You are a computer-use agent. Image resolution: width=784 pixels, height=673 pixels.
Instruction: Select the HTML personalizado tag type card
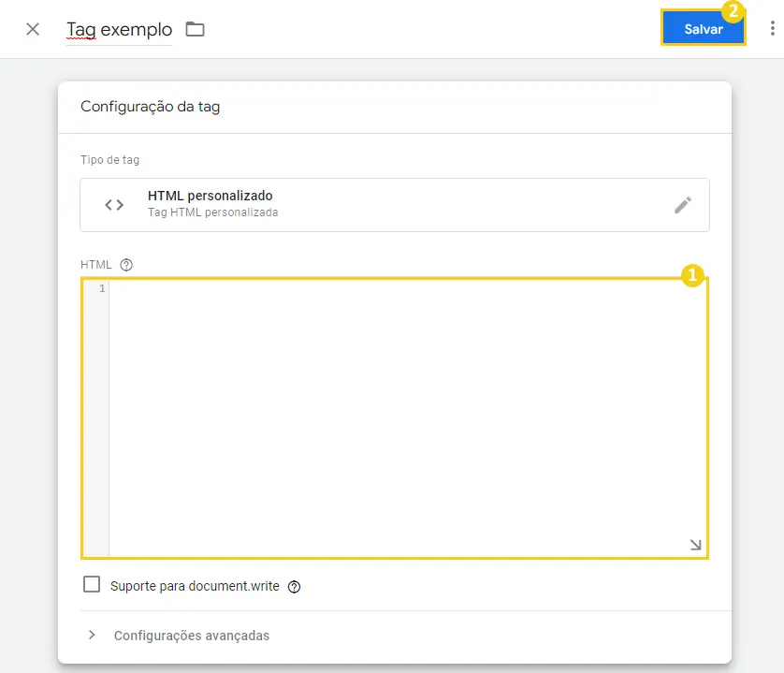[395, 205]
